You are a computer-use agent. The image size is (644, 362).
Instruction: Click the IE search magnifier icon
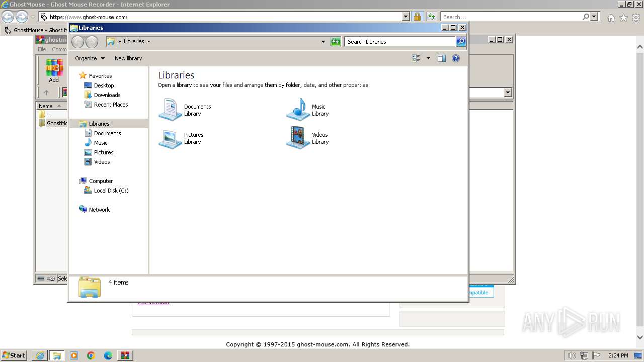point(586,17)
